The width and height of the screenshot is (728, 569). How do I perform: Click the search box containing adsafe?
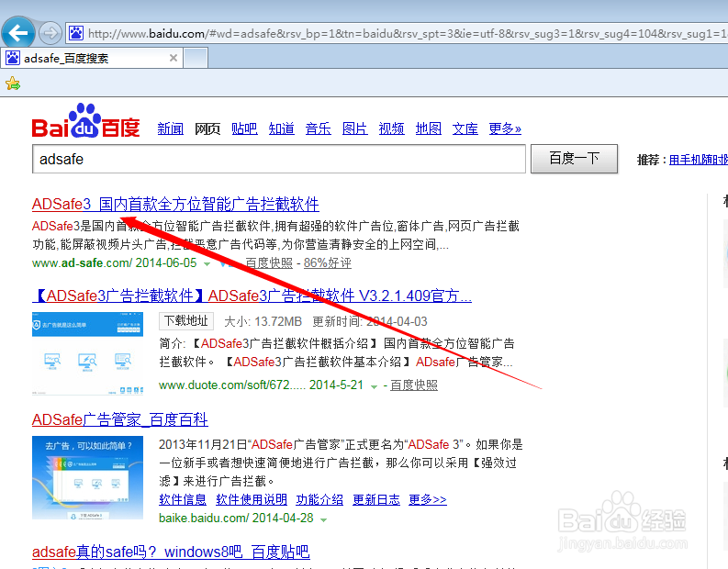pos(278,159)
